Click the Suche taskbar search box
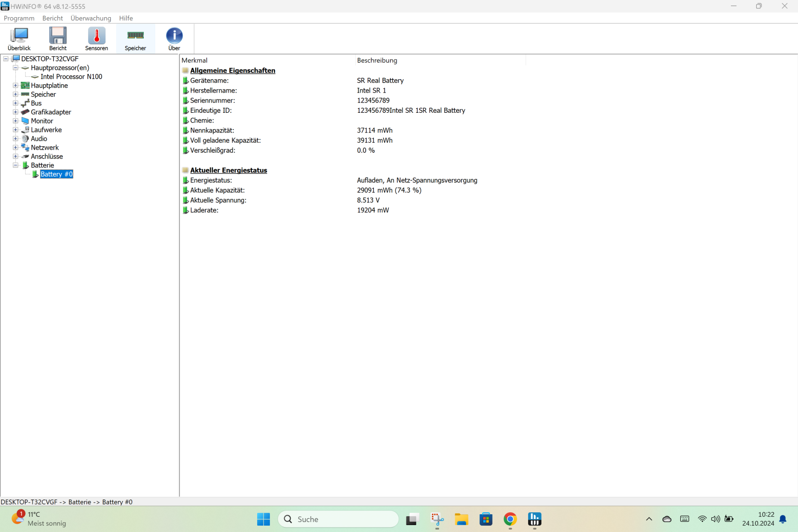 tap(338, 519)
